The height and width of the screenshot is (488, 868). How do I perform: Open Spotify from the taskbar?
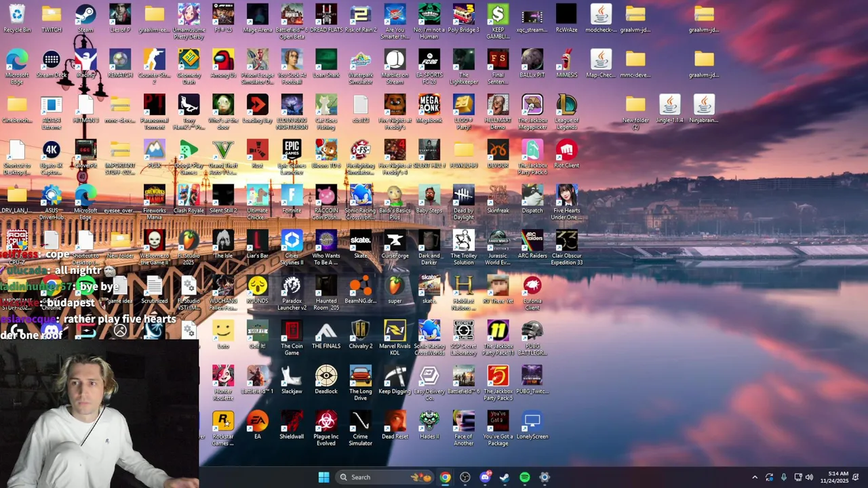525,477
